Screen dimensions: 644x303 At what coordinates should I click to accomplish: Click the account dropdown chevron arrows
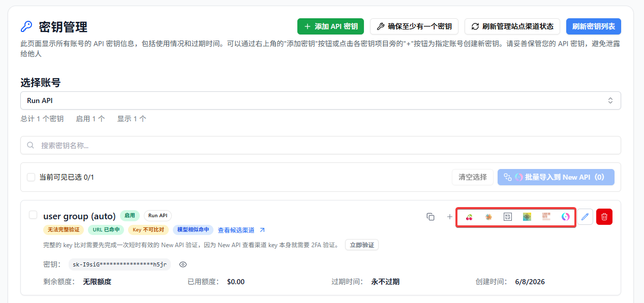click(610, 100)
